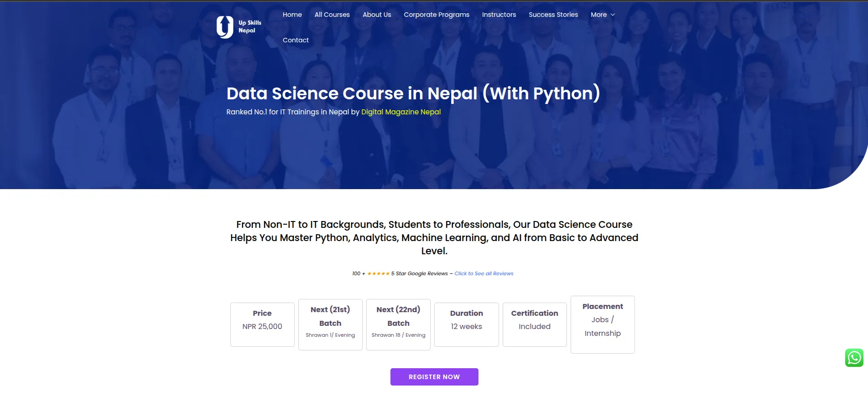Follow the Digital Magazine Nepal link
The image size is (868, 396).
point(401,112)
